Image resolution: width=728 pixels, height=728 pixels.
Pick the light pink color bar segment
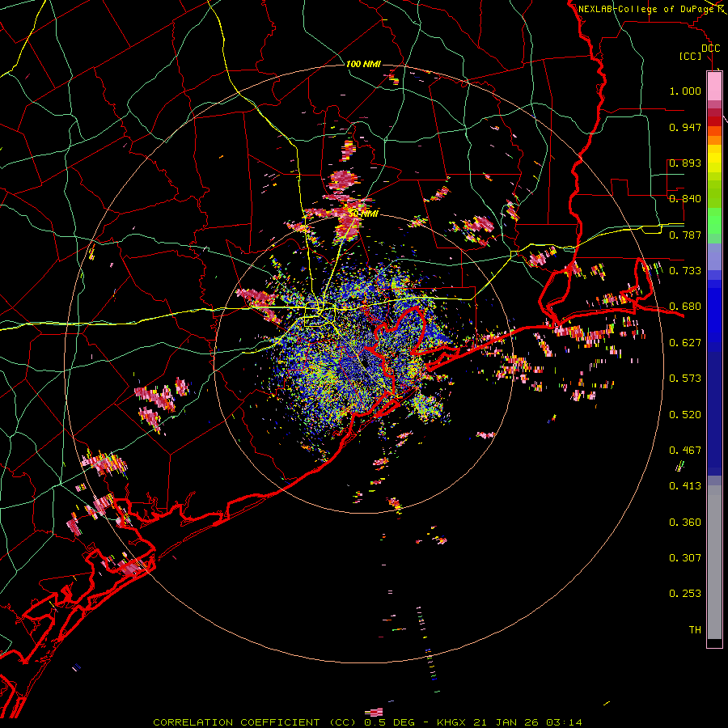point(714,86)
